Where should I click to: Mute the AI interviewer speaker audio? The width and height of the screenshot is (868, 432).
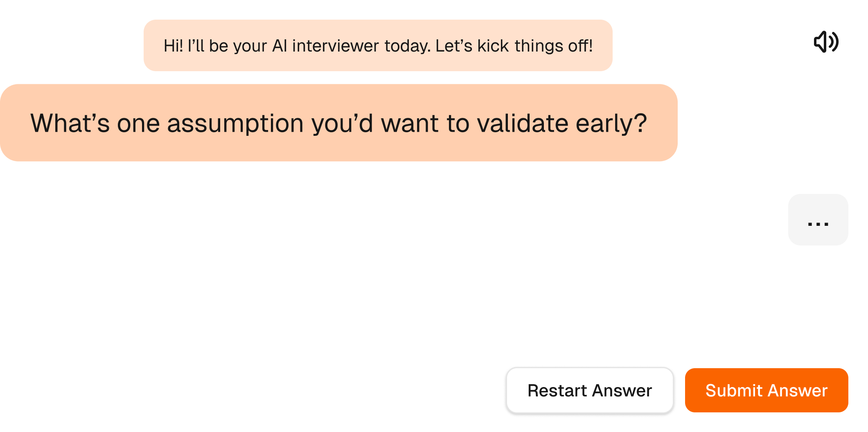(826, 42)
